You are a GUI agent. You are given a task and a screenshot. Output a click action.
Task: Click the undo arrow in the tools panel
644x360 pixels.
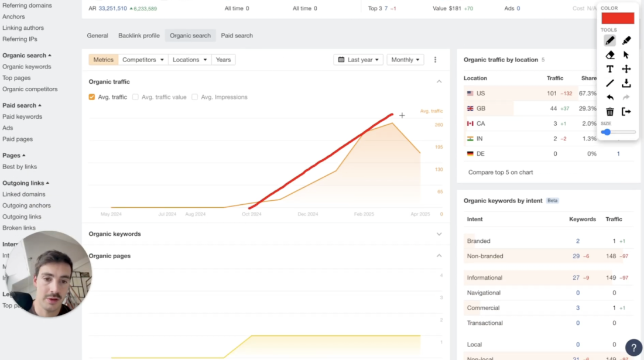(x=609, y=97)
